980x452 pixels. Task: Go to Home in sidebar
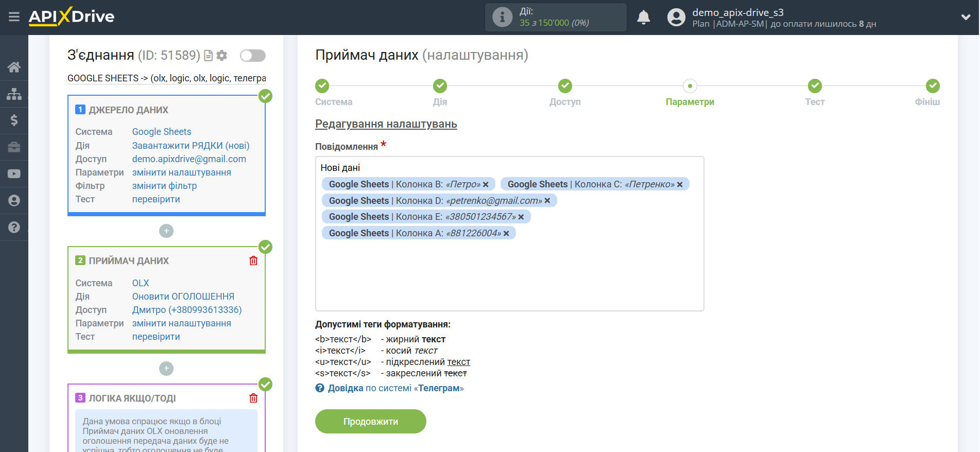14,67
